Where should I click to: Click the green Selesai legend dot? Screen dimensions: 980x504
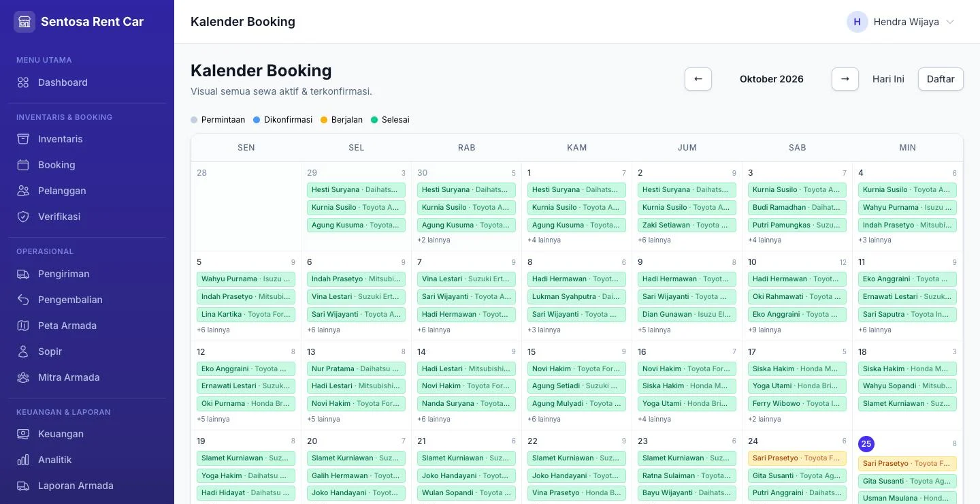(374, 120)
